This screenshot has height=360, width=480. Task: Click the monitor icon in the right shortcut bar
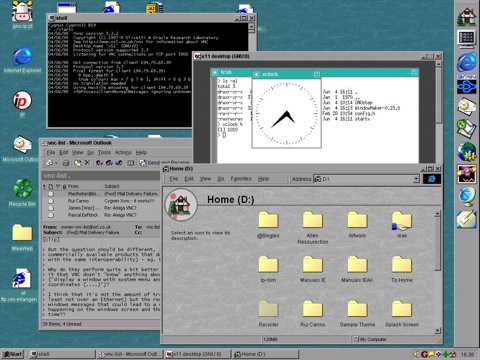(466, 39)
